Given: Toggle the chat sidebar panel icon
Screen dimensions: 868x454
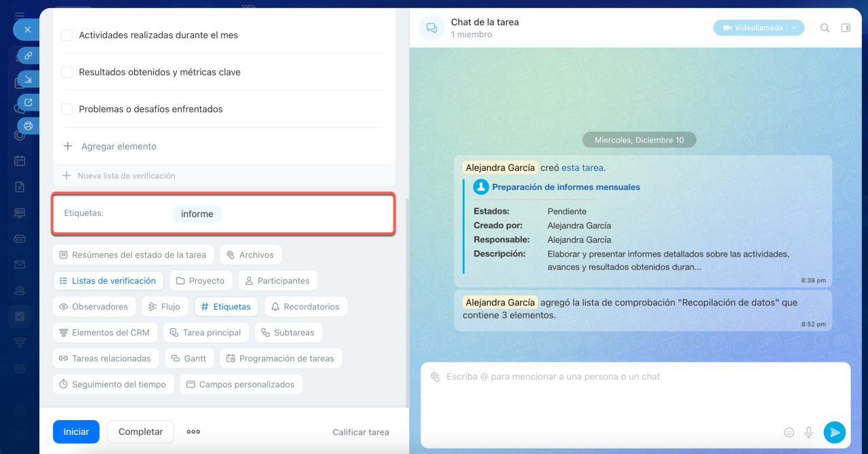Looking at the screenshot, I should [846, 28].
